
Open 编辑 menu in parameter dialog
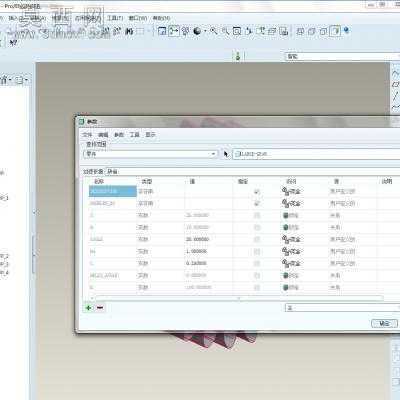[103, 135]
